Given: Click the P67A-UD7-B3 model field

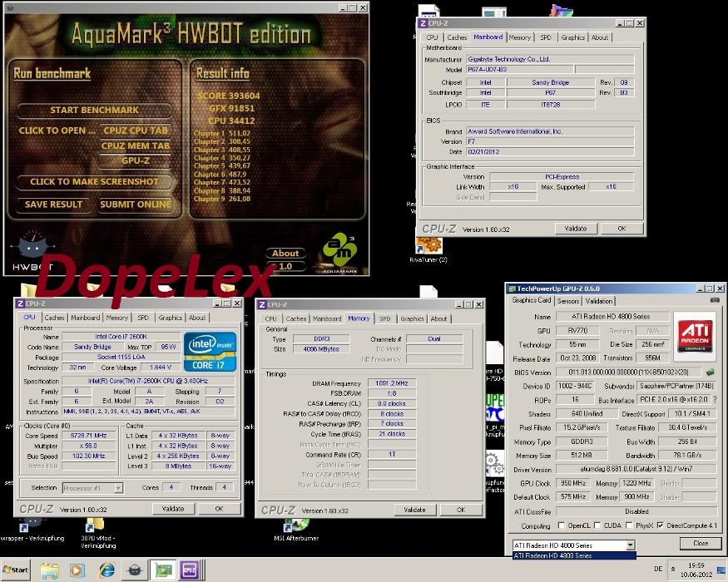Looking at the screenshot, I should click(518, 69).
